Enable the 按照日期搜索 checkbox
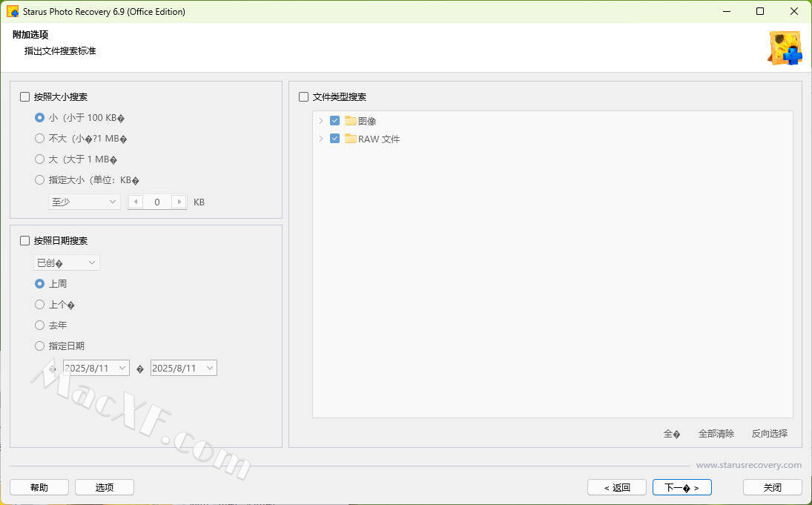 pyautogui.click(x=25, y=240)
